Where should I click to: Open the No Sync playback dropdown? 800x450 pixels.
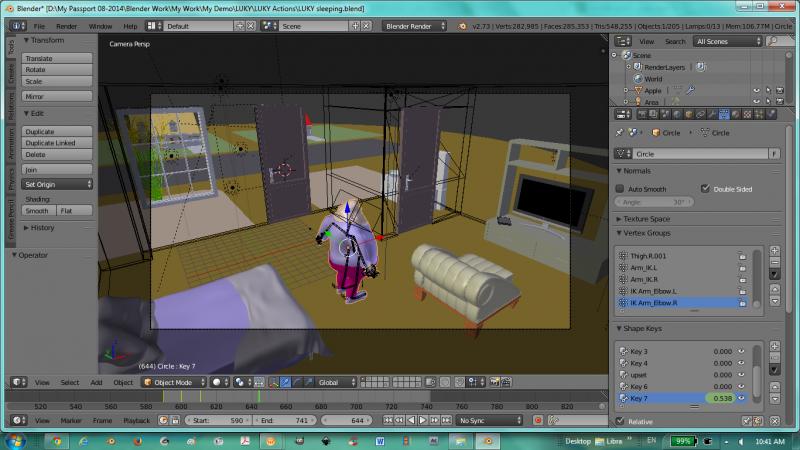click(x=489, y=420)
